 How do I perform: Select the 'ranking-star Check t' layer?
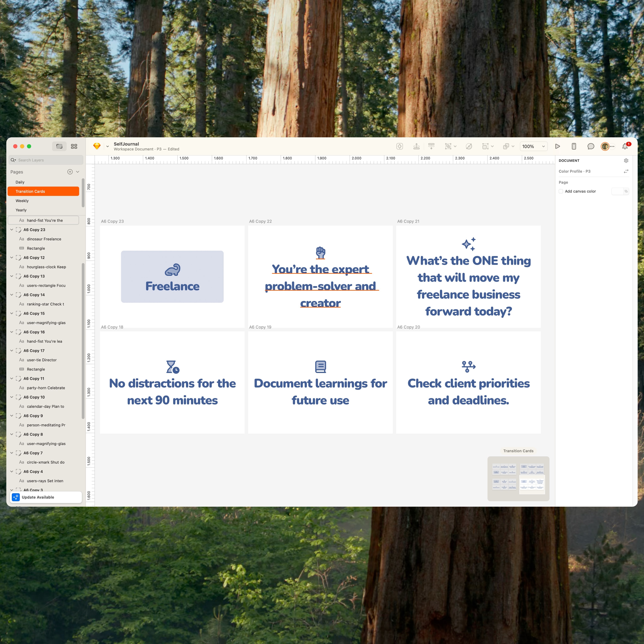pyautogui.click(x=43, y=304)
